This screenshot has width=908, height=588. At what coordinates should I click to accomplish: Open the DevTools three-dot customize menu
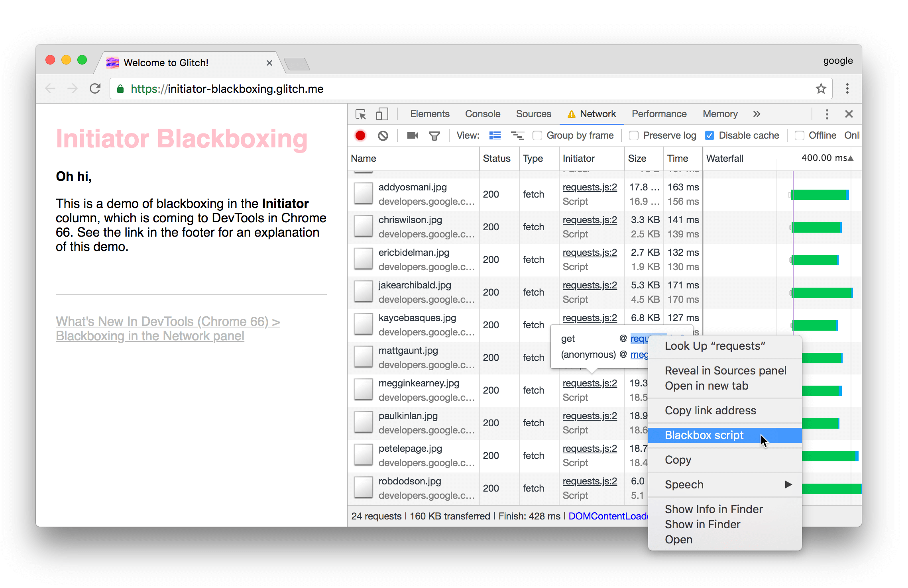[x=827, y=114]
